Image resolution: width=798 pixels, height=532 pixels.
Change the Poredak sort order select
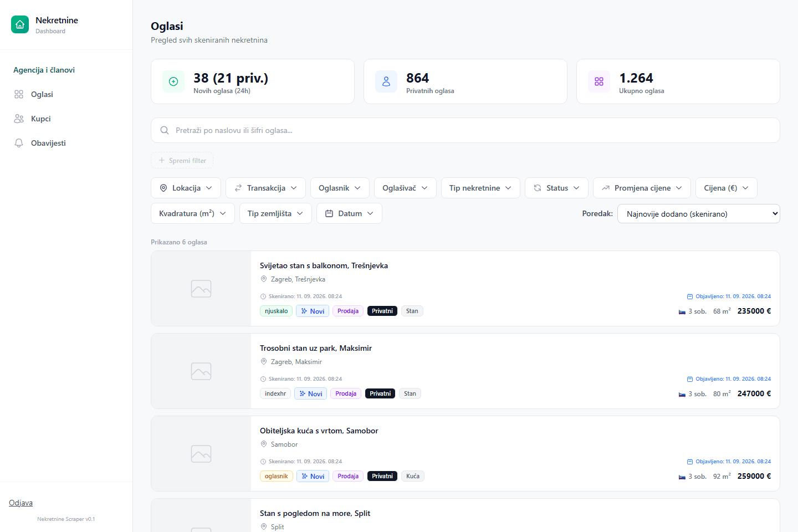coord(698,213)
